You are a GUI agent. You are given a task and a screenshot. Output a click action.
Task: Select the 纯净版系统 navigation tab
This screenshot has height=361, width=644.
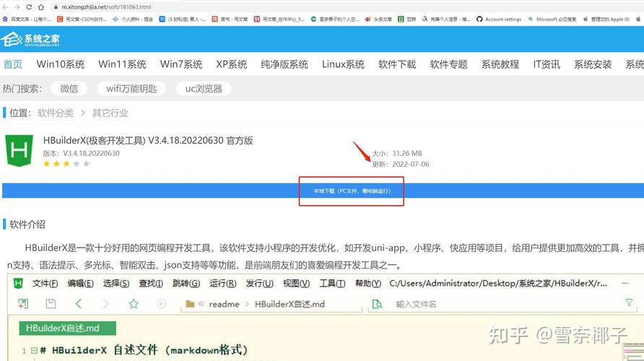click(284, 64)
